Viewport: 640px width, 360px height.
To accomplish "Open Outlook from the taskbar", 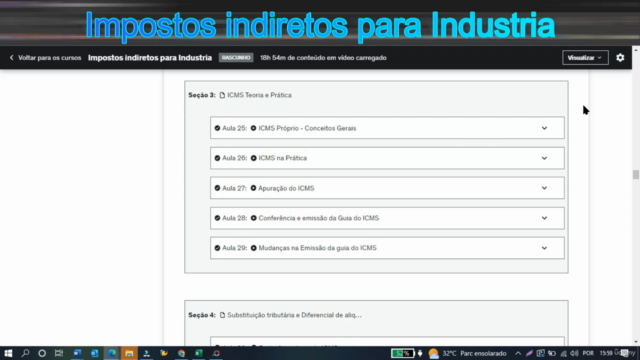I will (94, 353).
